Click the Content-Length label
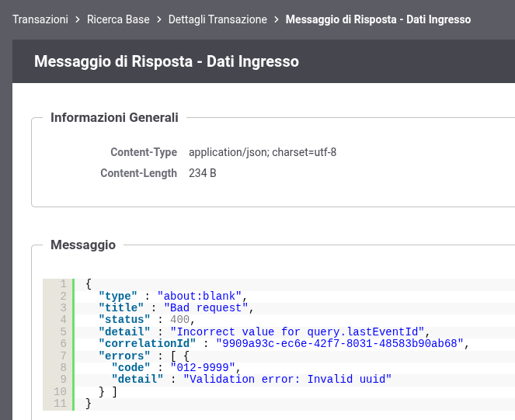The image size is (515, 420). coord(138,173)
